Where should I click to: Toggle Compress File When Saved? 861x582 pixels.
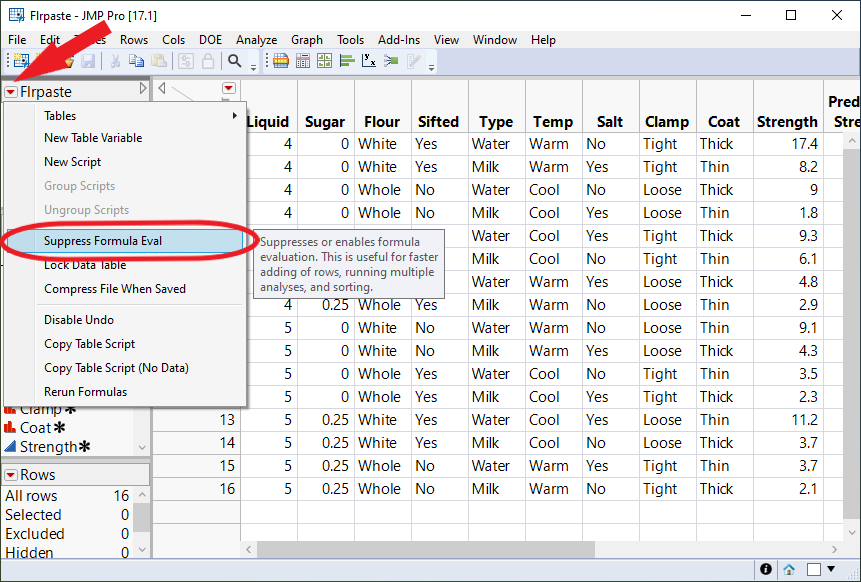coord(115,289)
